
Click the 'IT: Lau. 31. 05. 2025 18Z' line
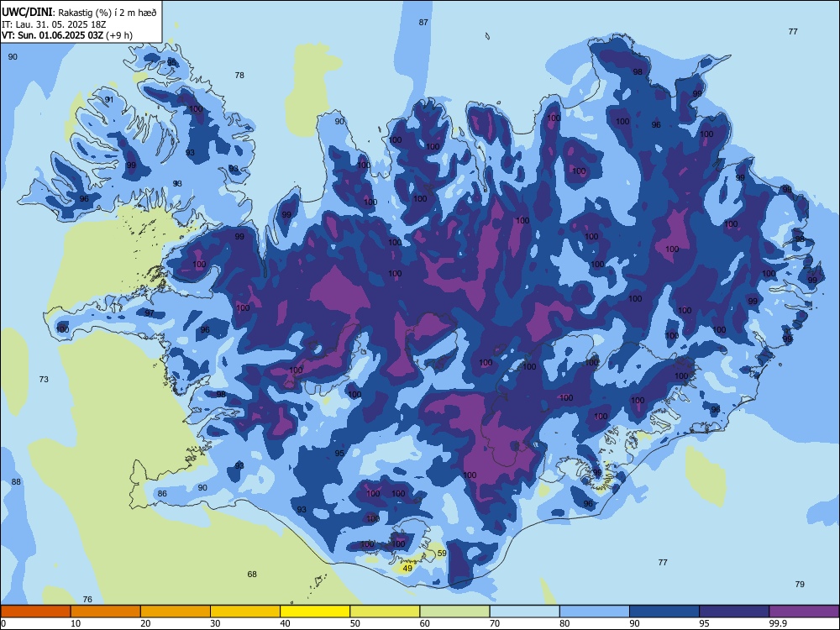tap(54, 24)
